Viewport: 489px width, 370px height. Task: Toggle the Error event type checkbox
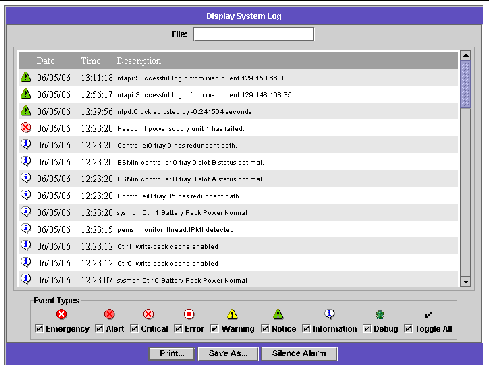pyautogui.click(x=178, y=329)
